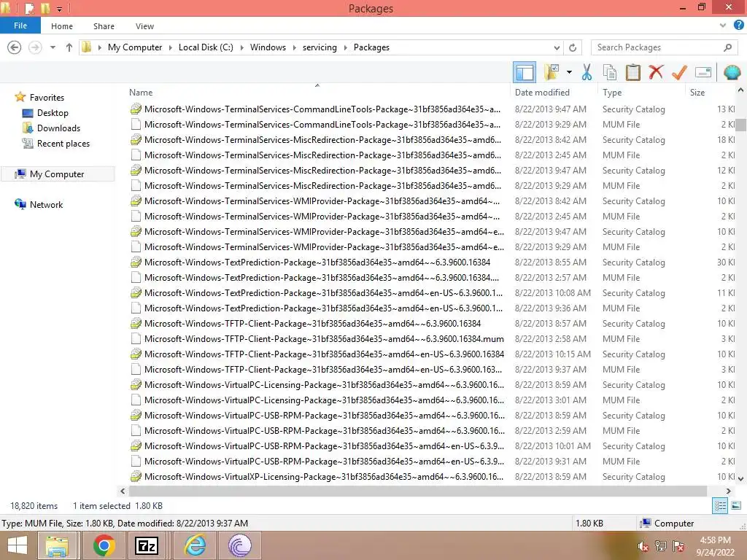Open the Folder Options toolbar icon
The image size is (747, 560).
(551, 72)
